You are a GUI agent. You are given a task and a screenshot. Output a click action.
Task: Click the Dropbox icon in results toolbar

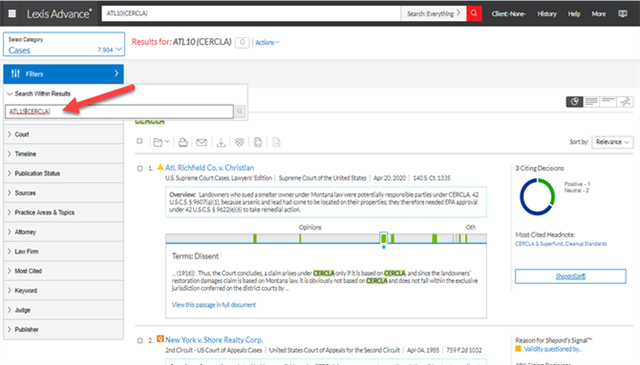[x=240, y=142]
